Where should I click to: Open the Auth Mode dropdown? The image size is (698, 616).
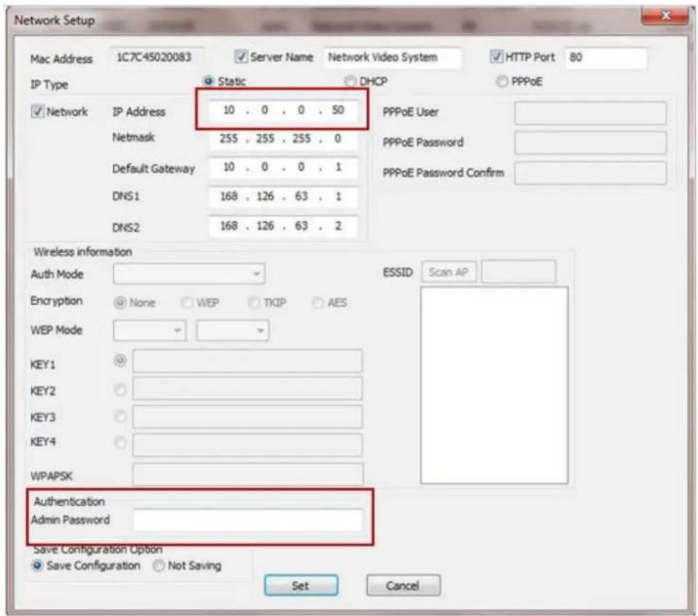pyautogui.click(x=190, y=274)
